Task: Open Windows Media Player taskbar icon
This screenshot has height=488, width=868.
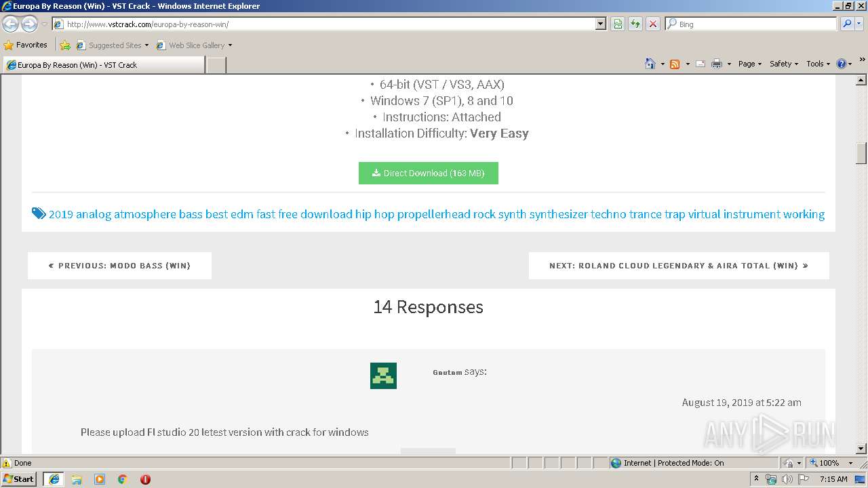Action: pyautogui.click(x=100, y=479)
